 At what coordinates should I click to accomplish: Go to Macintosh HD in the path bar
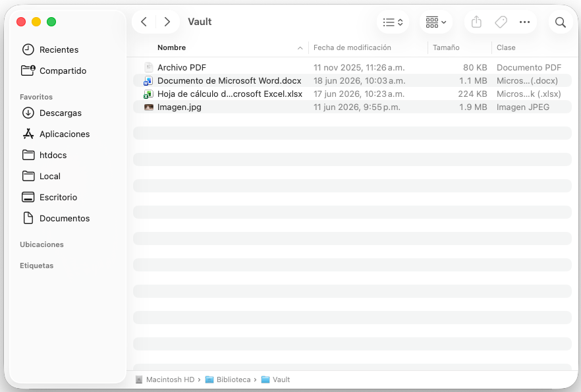click(170, 379)
